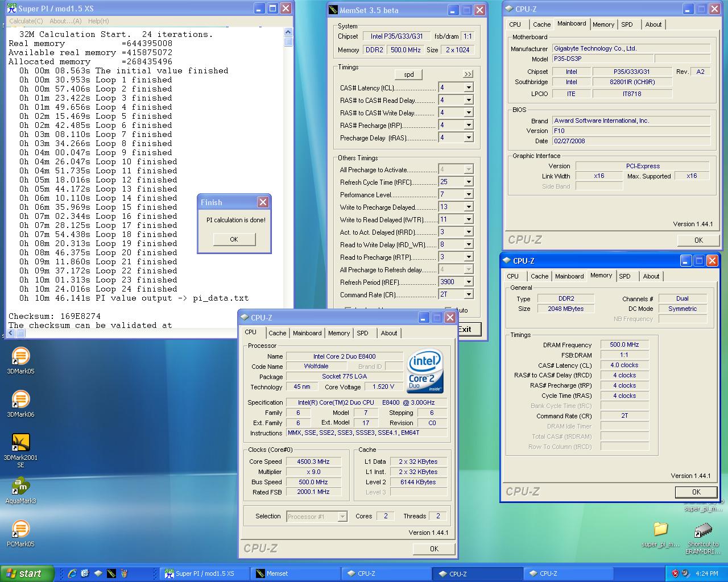Click OK in the Finish dialog
This screenshot has height=582, width=728.
234,239
